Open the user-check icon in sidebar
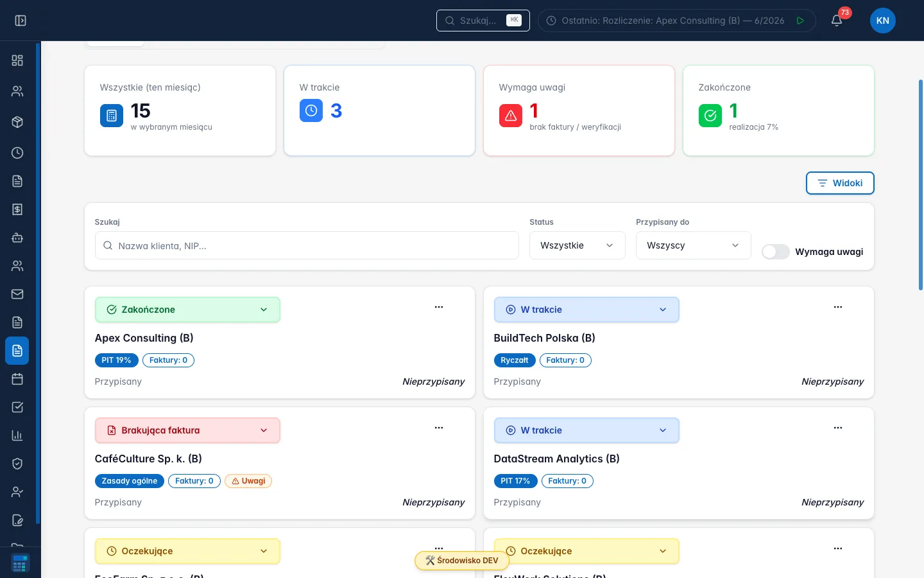The width and height of the screenshot is (924, 578). [17, 492]
